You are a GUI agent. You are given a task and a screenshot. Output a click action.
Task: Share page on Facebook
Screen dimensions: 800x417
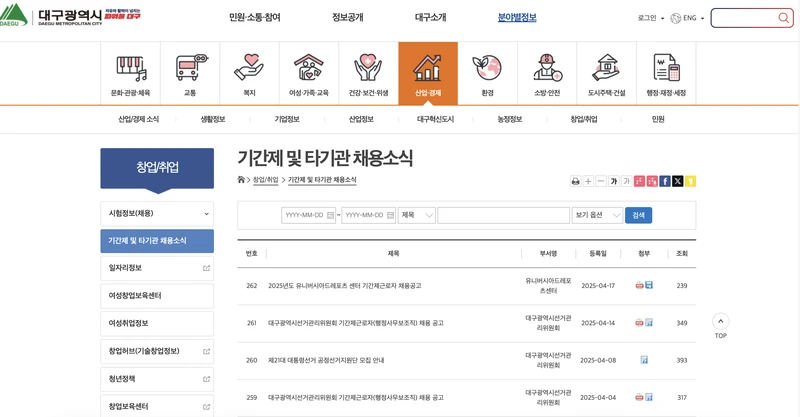point(665,181)
